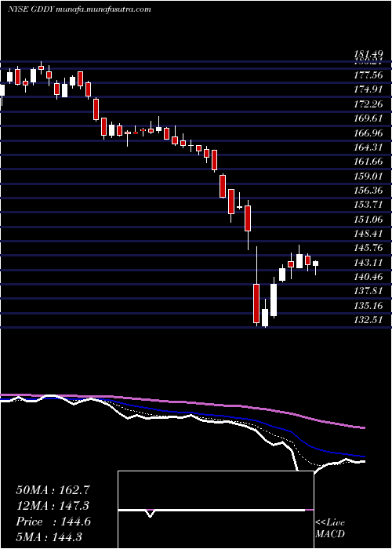Click the 151.06 price axis label
This screenshot has height=549, width=392.
tap(368, 220)
